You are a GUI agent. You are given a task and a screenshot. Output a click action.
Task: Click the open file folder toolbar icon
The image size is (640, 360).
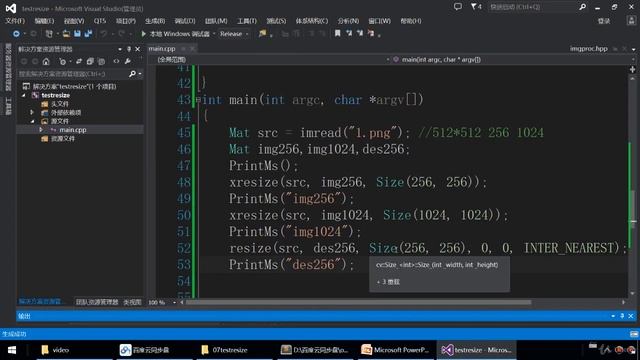pos(66,34)
